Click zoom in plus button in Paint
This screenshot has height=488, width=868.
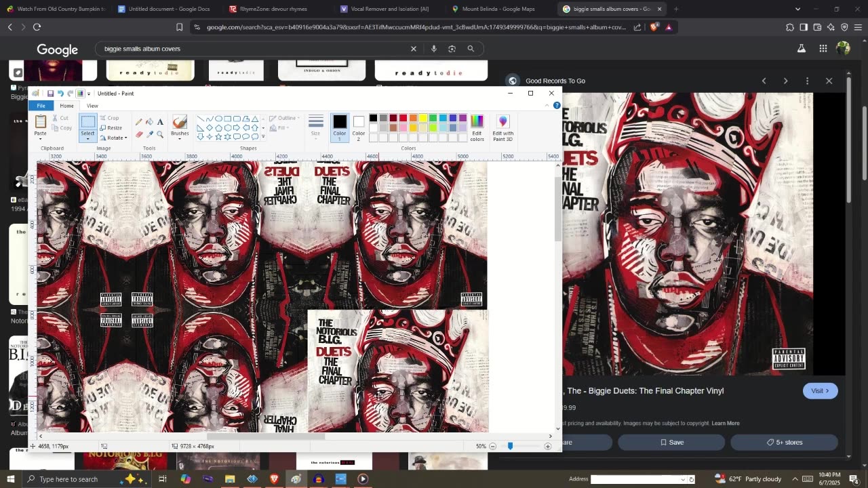tap(547, 446)
